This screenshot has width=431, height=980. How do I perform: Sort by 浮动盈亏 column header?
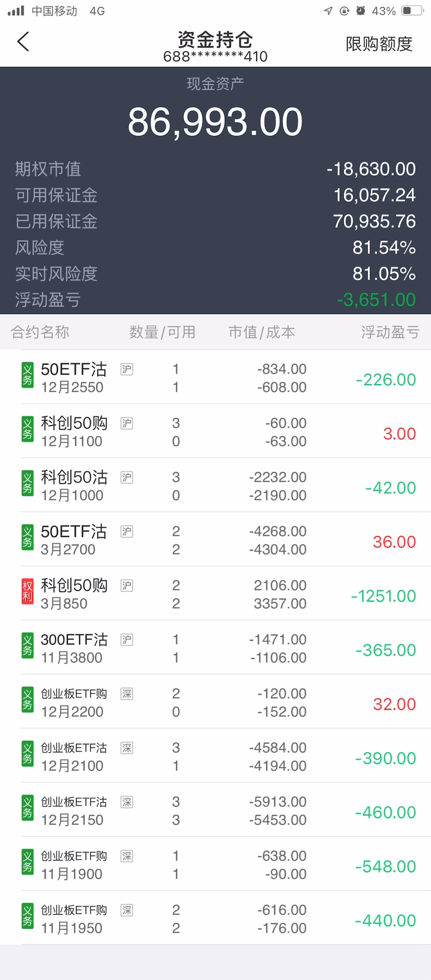coord(390,332)
